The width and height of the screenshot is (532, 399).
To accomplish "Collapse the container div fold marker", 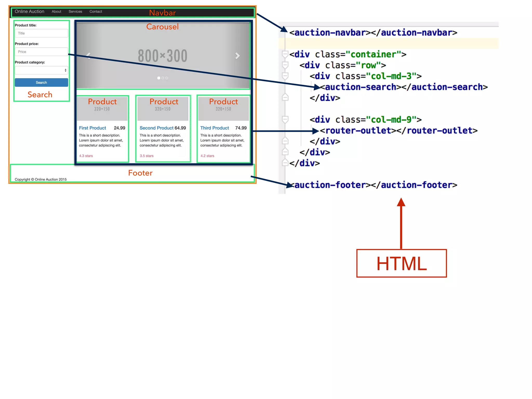I will tap(285, 54).
